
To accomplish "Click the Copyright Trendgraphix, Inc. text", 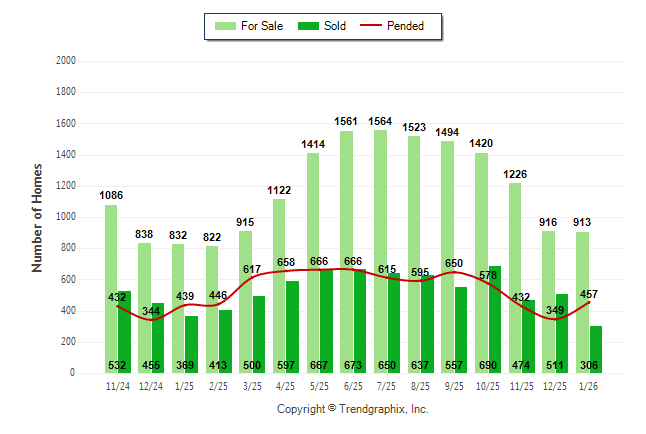I will (x=352, y=409).
